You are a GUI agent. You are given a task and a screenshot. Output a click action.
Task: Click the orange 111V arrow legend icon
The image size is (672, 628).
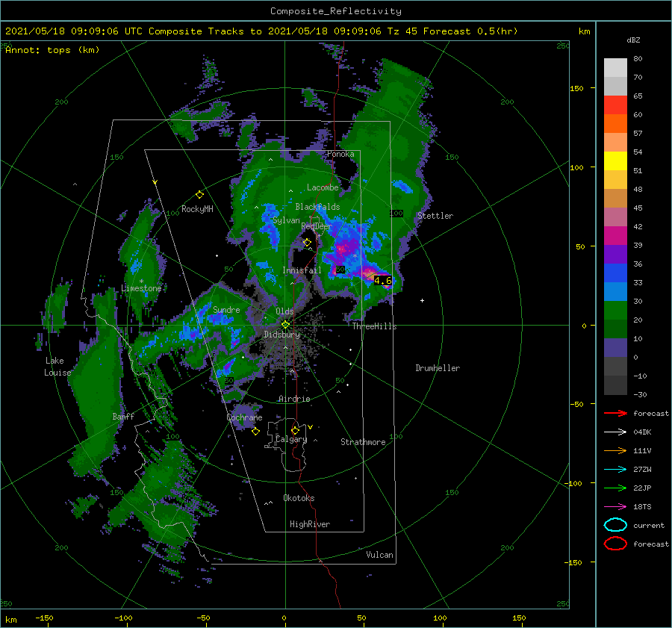click(615, 450)
